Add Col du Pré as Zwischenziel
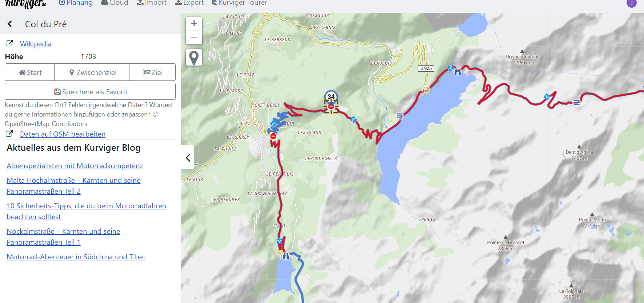Image resolution: width=644 pixels, height=303 pixels. pos(92,72)
